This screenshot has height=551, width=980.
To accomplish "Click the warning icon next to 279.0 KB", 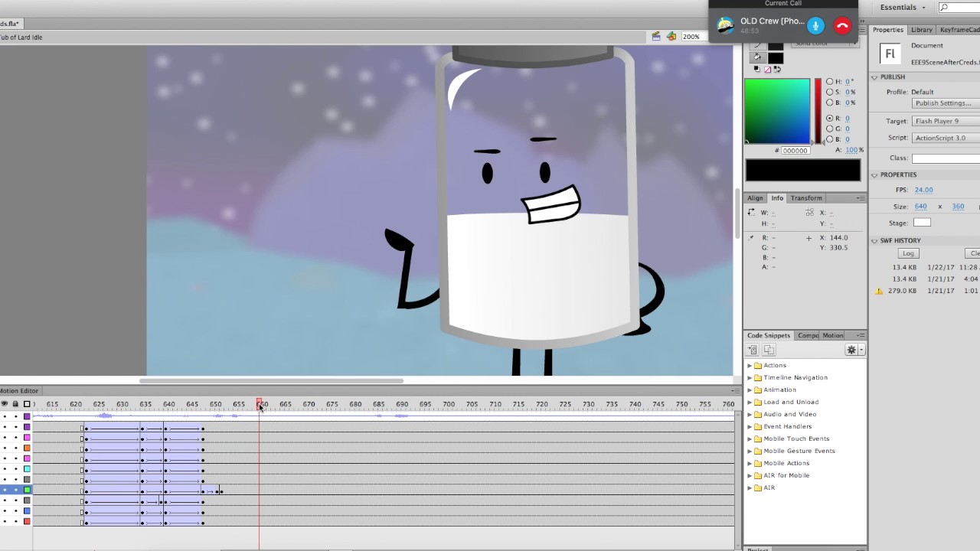I will coord(879,291).
